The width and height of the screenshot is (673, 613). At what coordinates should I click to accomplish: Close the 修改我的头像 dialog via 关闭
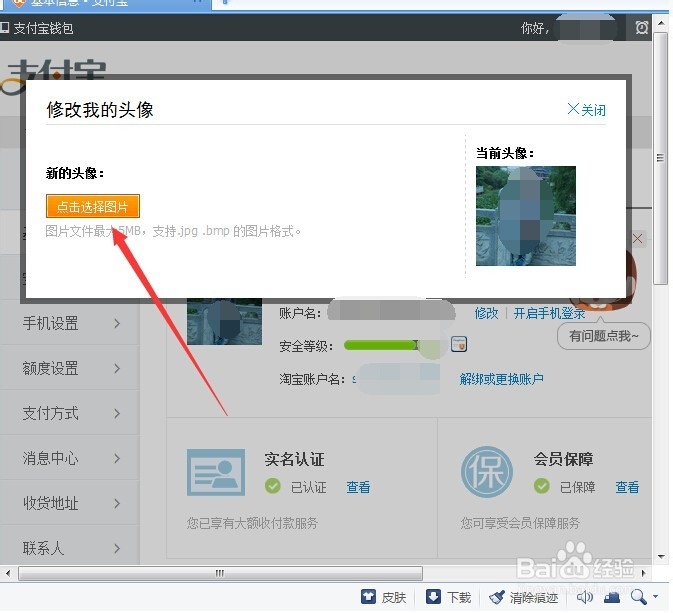(586, 110)
